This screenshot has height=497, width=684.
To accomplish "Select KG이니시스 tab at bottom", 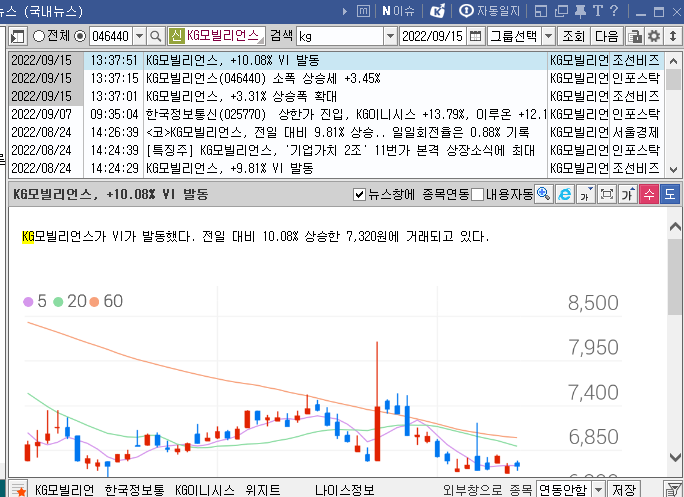I will tap(205, 490).
